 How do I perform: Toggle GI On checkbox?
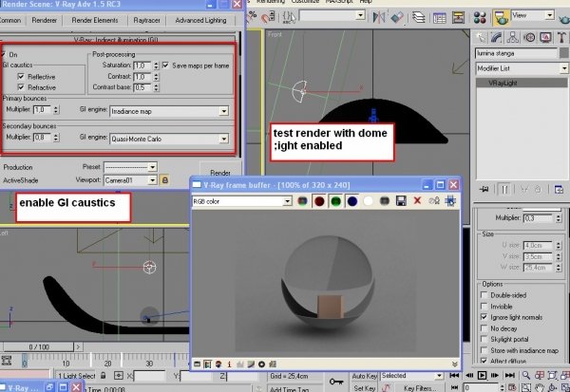pos(3,54)
